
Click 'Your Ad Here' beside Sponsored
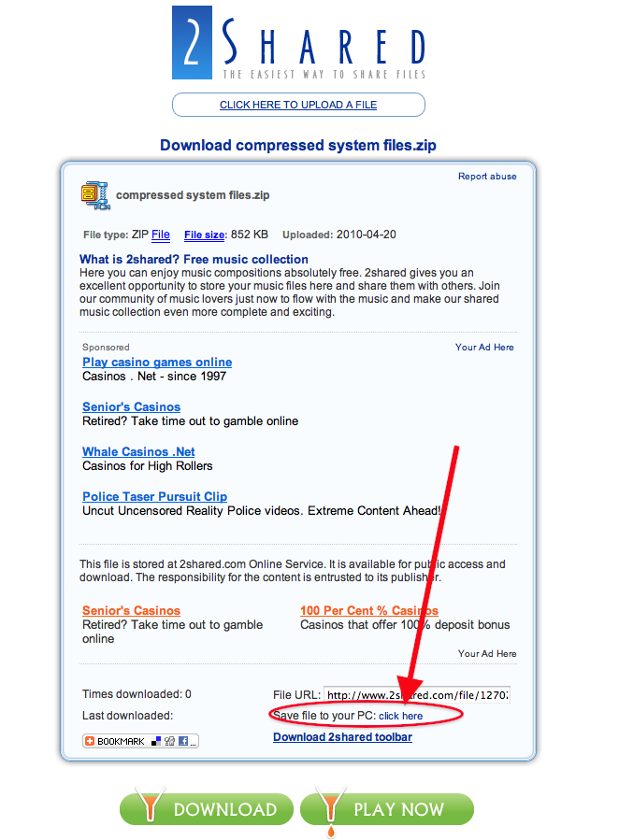[x=484, y=348]
